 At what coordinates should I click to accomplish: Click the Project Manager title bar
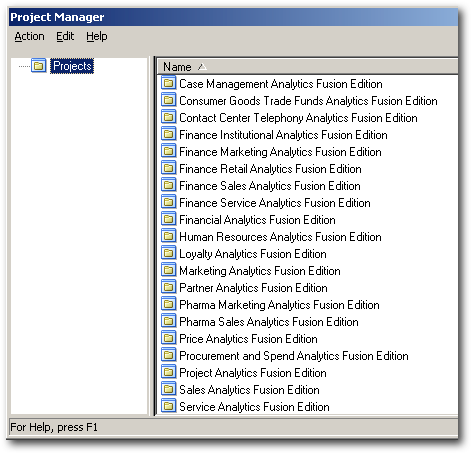233,17
